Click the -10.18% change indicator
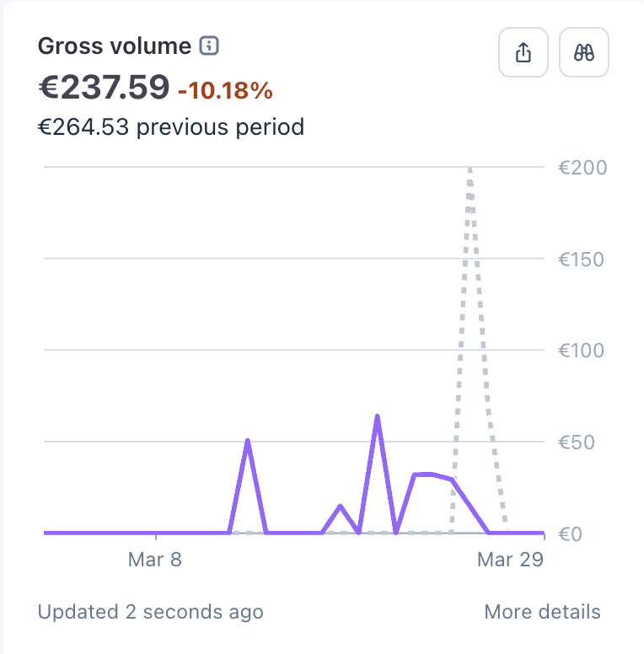This screenshot has height=654, width=644. click(x=225, y=90)
